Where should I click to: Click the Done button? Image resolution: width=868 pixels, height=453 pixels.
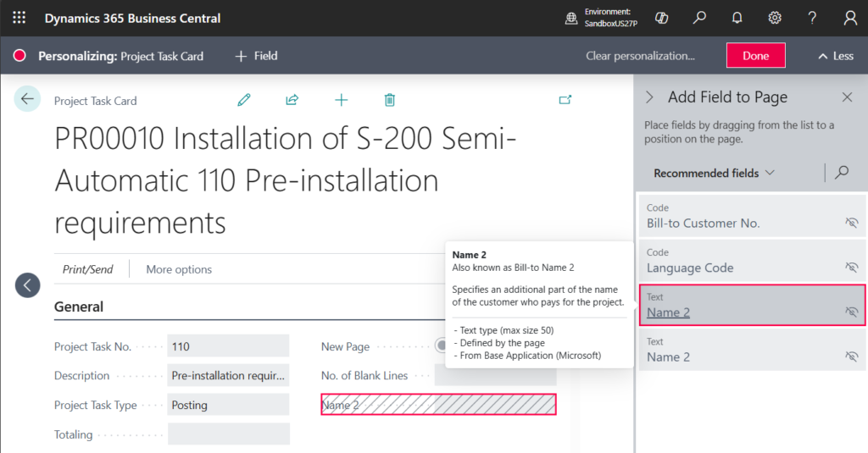[x=755, y=56]
